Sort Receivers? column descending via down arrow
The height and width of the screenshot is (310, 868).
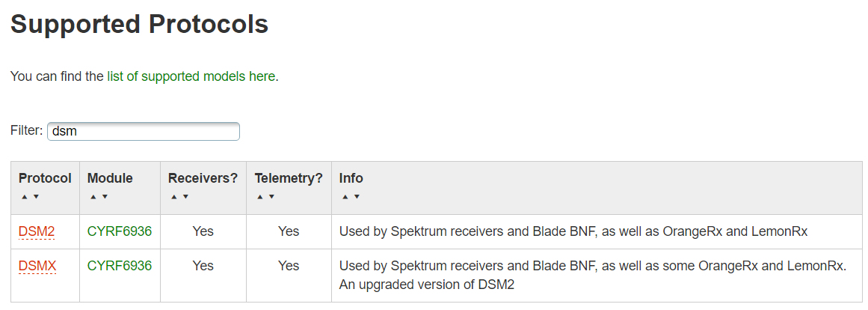pyautogui.click(x=185, y=197)
